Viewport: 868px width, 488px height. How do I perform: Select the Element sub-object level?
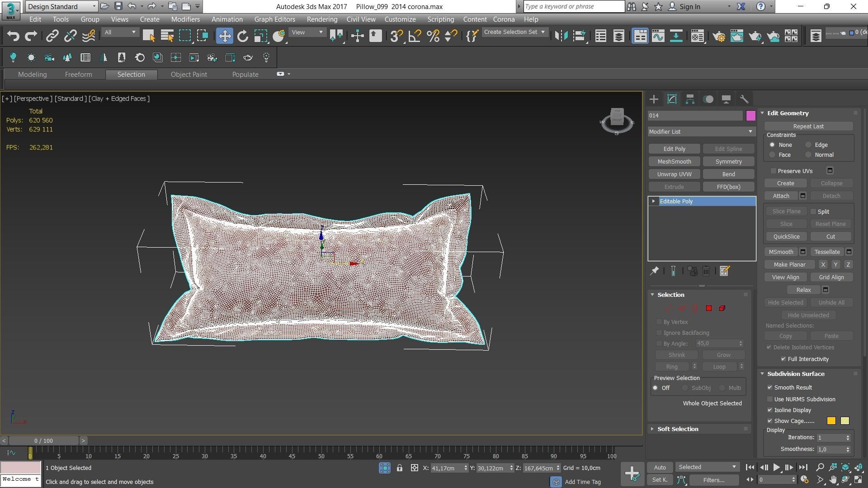pos(722,308)
